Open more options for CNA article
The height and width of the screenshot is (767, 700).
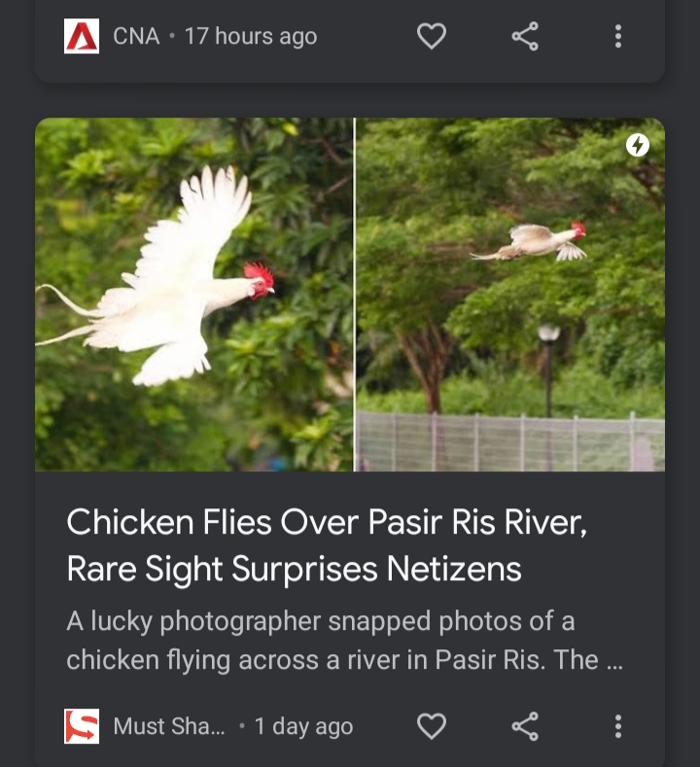617,37
